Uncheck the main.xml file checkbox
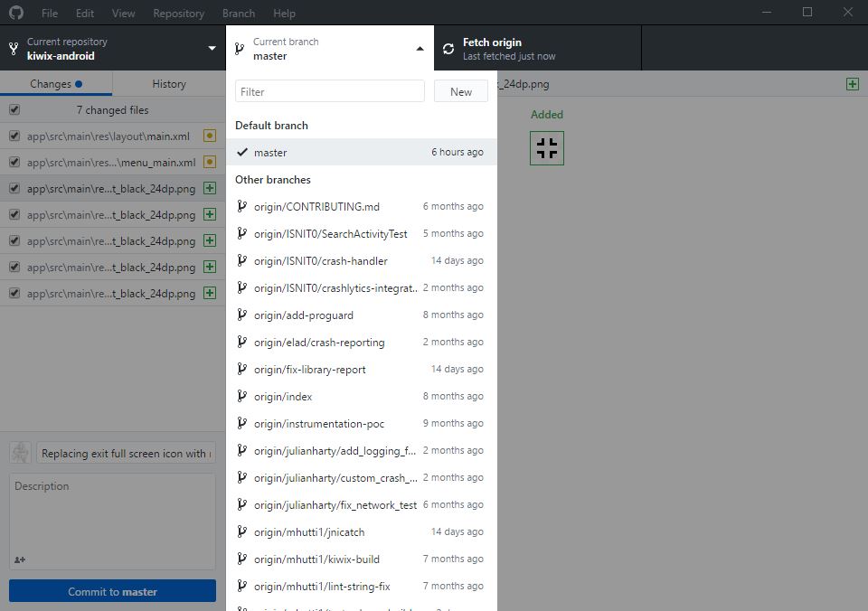 tap(14, 136)
